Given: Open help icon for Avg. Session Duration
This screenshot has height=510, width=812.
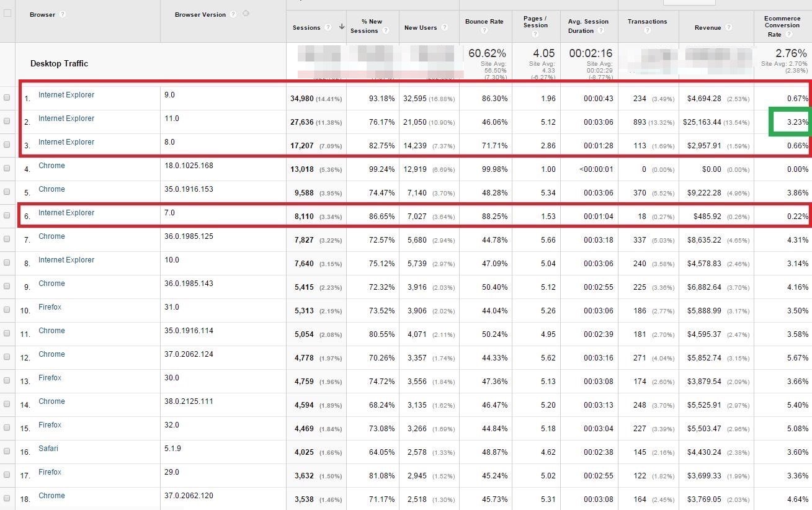Looking at the screenshot, I should (x=601, y=30).
